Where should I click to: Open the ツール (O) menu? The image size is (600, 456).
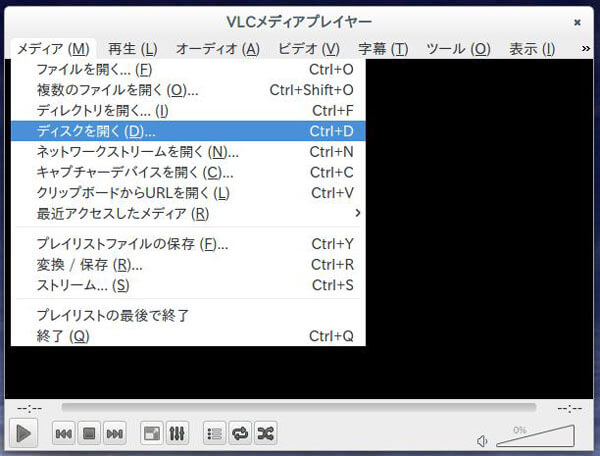click(x=458, y=49)
